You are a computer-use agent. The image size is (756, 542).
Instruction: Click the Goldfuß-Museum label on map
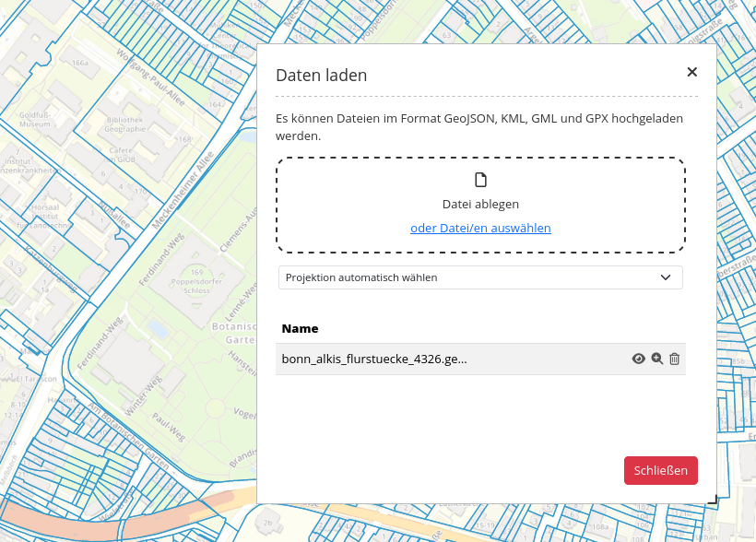pyautogui.click(x=34, y=119)
